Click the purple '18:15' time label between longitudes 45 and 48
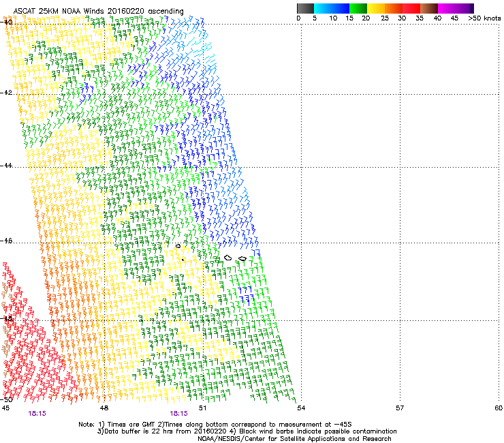This screenshot has width=504, height=443. 37,414
